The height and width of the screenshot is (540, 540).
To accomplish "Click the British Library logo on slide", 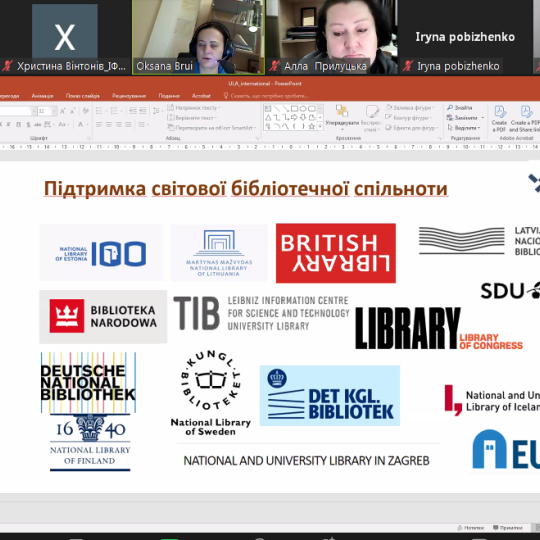I will pos(336,253).
